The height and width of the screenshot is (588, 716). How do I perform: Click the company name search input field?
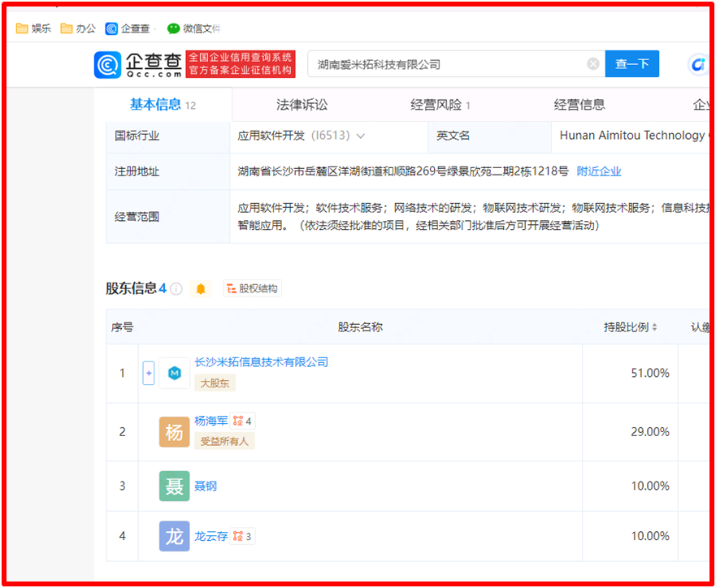tap(447, 64)
